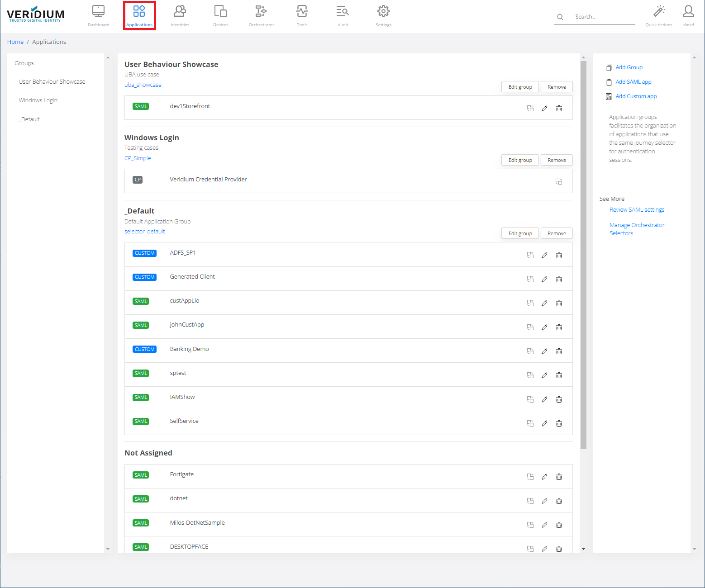Open the Dashboard section

point(98,15)
